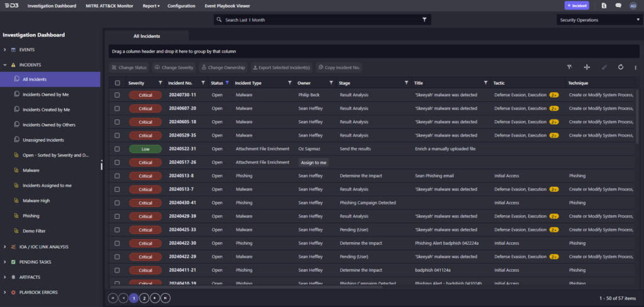644x307 pixels.
Task: Click the + Incident button
Action: click(x=577, y=6)
